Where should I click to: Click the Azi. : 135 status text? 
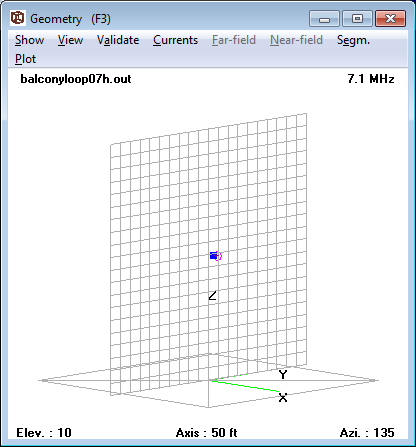[367, 433]
